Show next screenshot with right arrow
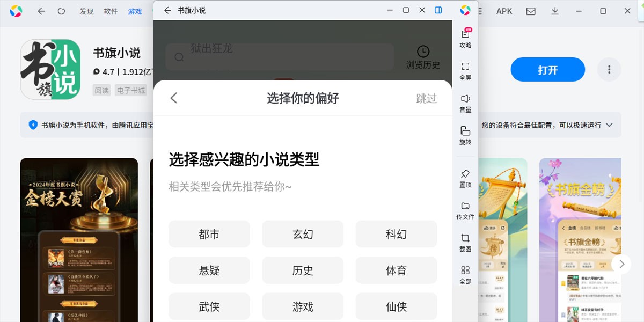The image size is (644, 322). (x=621, y=264)
